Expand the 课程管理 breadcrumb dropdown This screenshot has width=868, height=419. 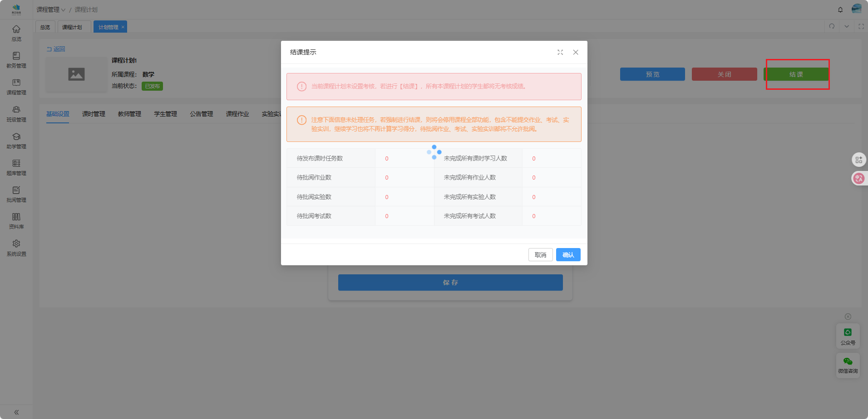(x=51, y=10)
